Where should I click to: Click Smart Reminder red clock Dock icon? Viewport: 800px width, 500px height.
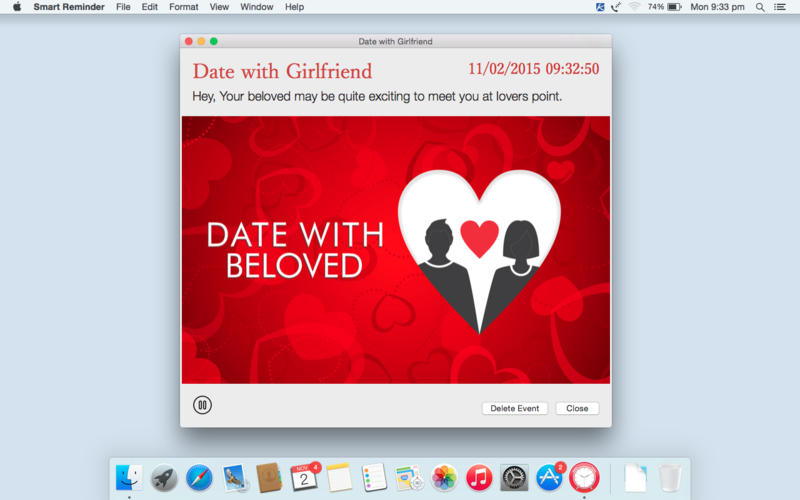[x=584, y=478]
